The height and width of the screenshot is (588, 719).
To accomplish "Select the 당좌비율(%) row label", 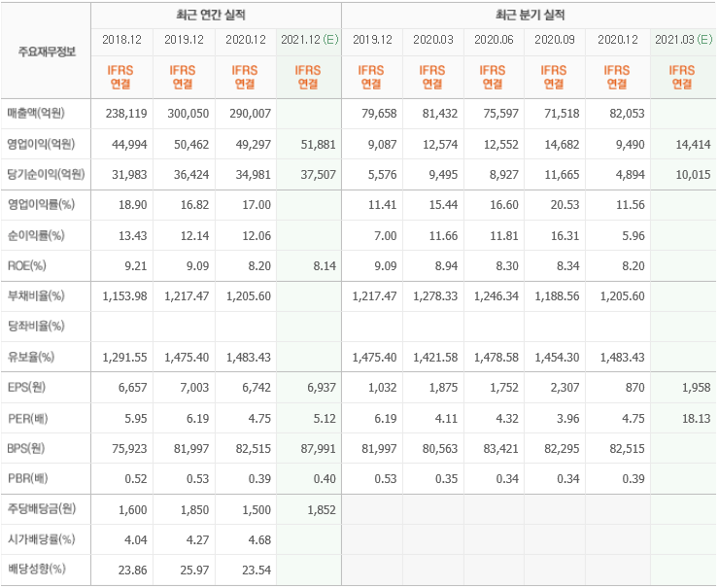I will click(36, 327).
